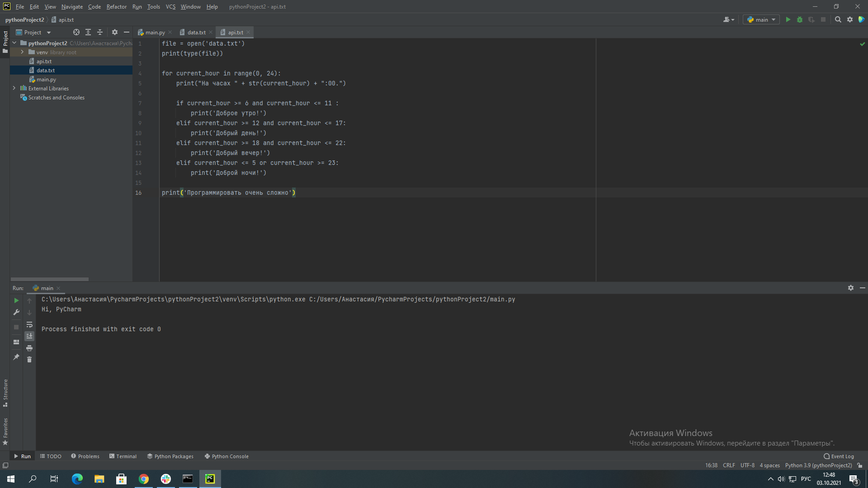Image resolution: width=868 pixels, height=488 pixels.
Task: Toggle the Project side tab
Action: [5, 42]
